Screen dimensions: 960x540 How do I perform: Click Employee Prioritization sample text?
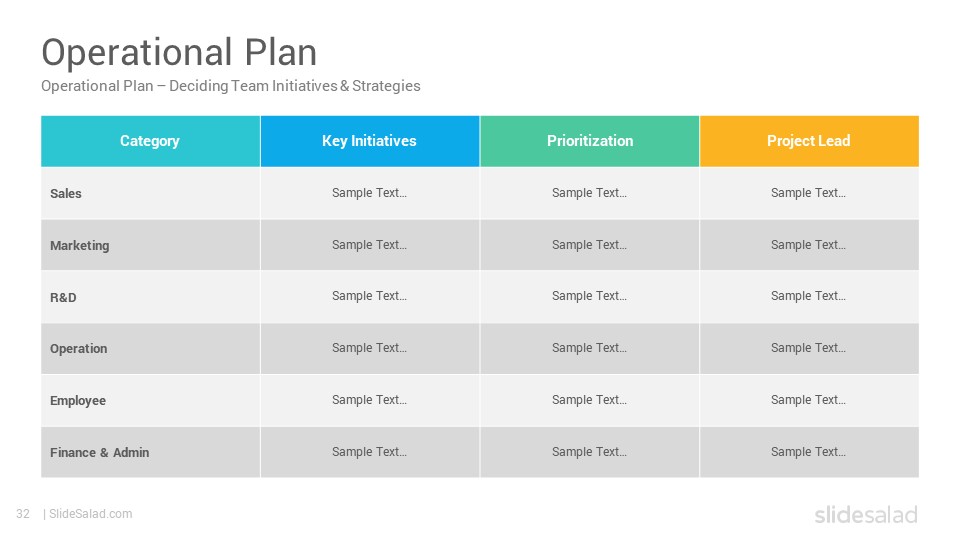coord(589,400)
